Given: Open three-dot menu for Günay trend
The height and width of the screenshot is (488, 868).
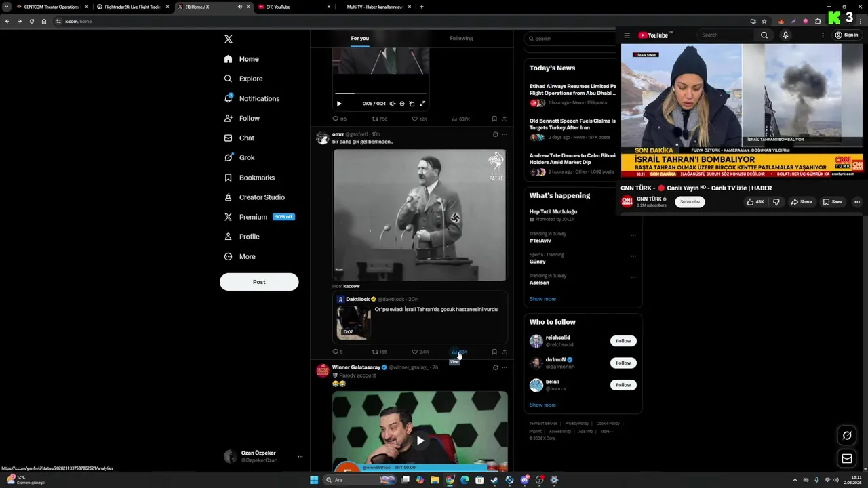Looking at the screenshot, I should tap(633, 256).
